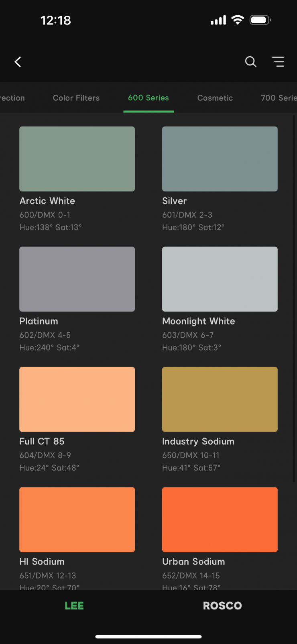
Task: Switch to the ROSCO brand button
Action: click(x=222, y=605)
